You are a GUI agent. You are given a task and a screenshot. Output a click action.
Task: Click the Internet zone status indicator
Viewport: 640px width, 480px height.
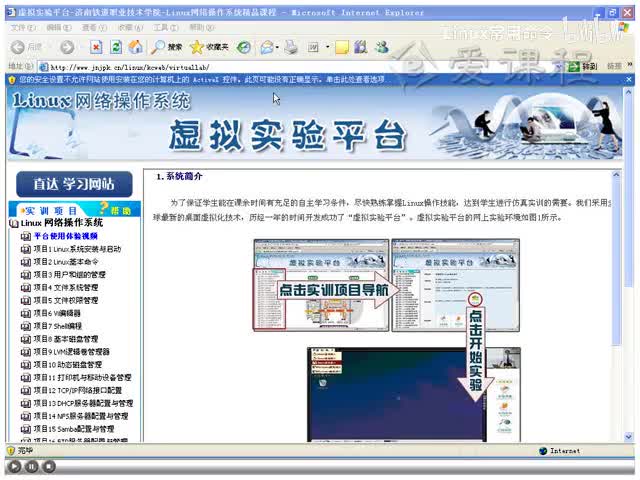(560, 451)
